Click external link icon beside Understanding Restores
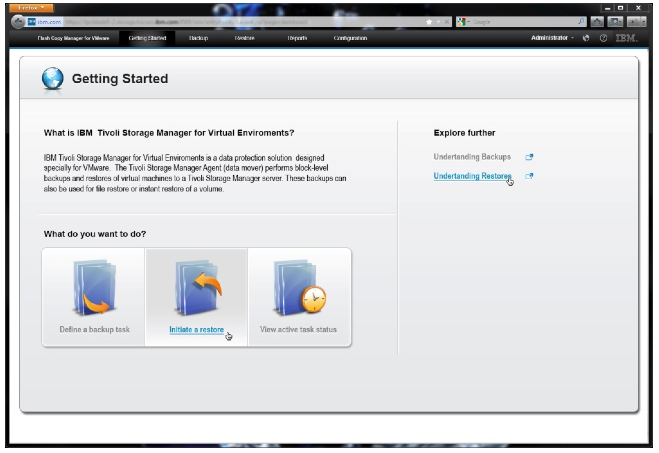This screenshot has width=659, height=453. (529, 176)
